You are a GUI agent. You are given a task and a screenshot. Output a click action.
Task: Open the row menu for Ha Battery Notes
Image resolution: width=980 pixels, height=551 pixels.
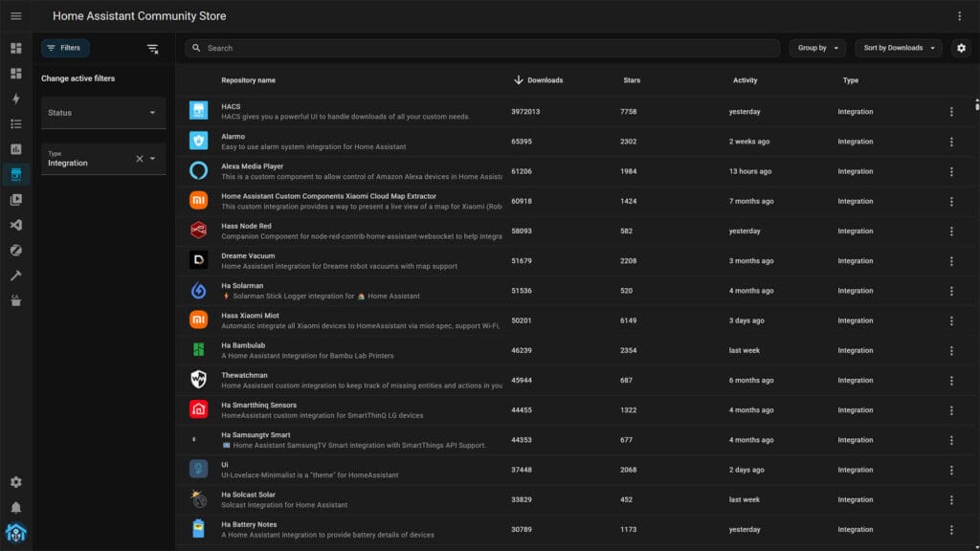click(x=951, y=530)
